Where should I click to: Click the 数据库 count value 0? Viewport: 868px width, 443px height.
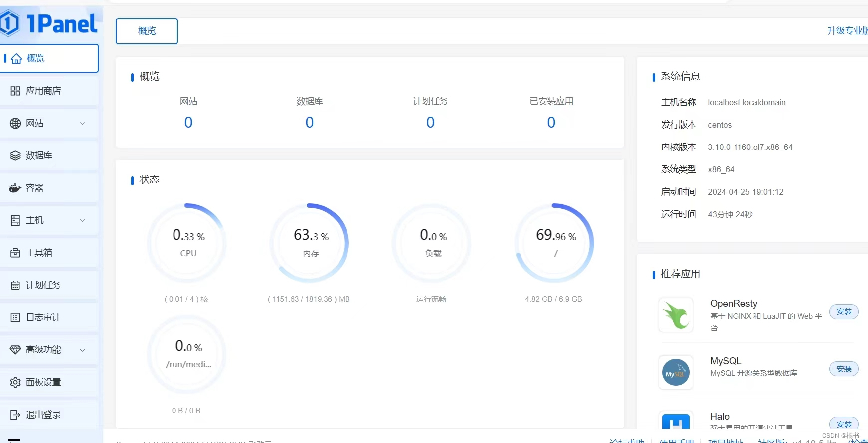coord(310,122)
